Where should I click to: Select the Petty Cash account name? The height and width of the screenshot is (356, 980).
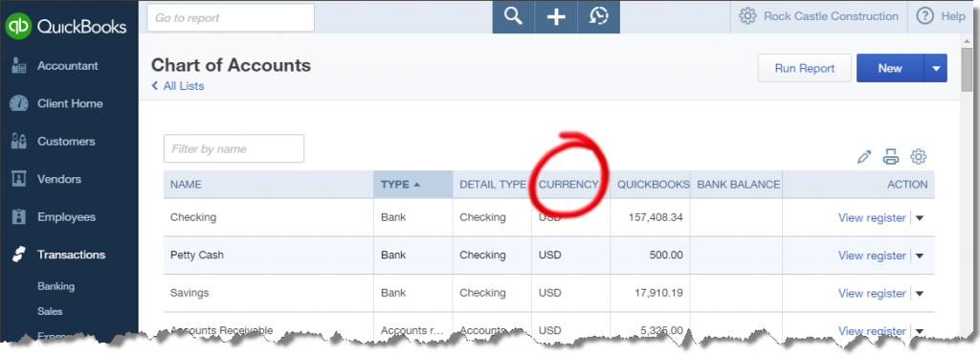pyautogui.click(x=197, y=255)
